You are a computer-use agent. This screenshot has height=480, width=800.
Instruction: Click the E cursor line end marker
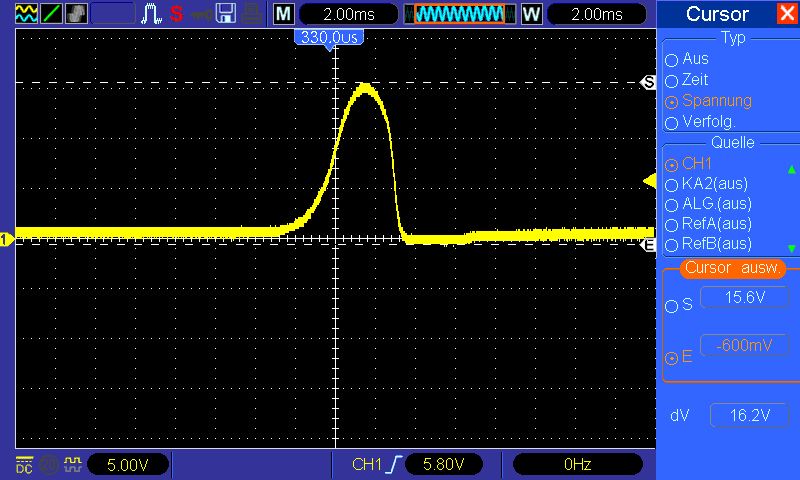pos(648,245)
